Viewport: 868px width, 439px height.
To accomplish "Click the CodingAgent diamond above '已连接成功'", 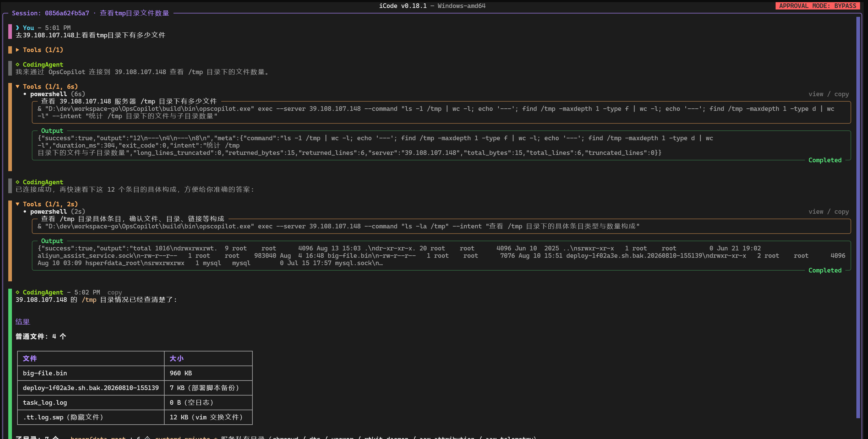I will pos(17,182).
